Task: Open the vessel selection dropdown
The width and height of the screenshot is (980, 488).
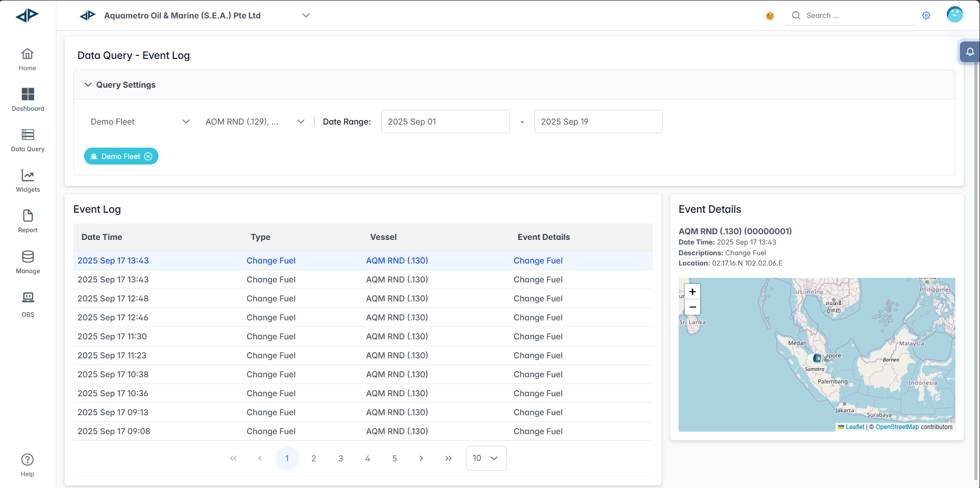Action: [255, 121]
